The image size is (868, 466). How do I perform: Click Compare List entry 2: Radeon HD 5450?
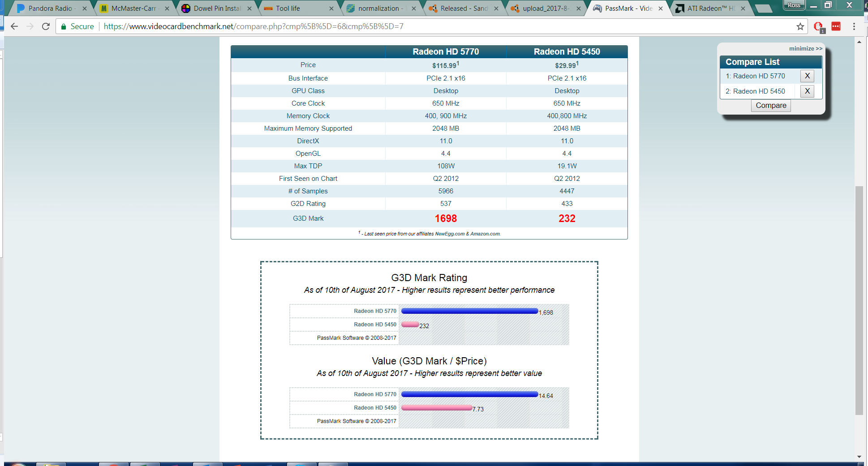756,91
